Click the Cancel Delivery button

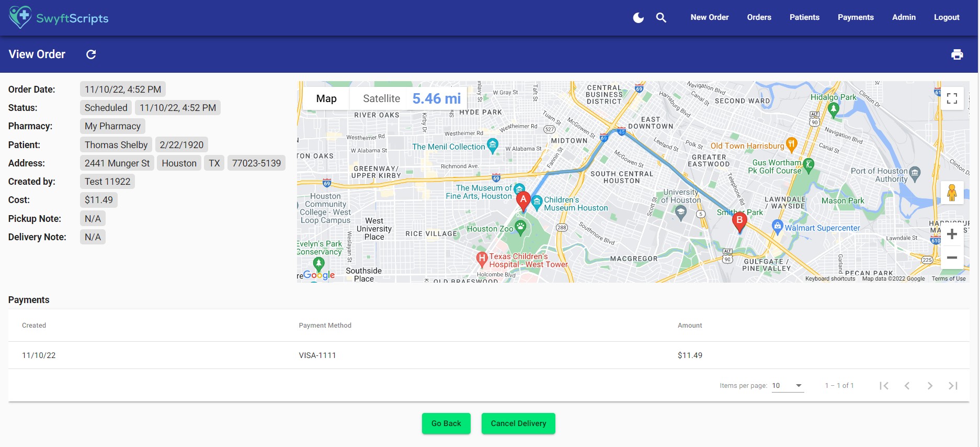(x=518, y=423)
